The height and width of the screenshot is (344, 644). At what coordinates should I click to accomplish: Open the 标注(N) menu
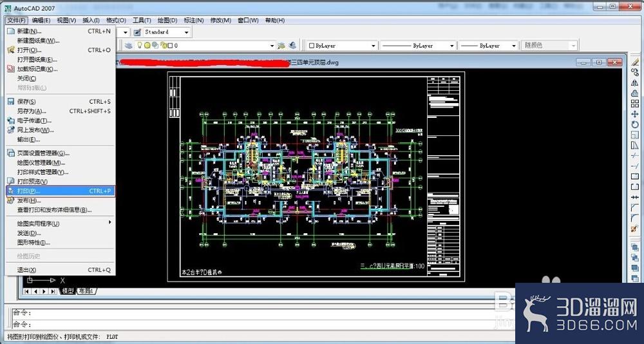pos(193,20)
